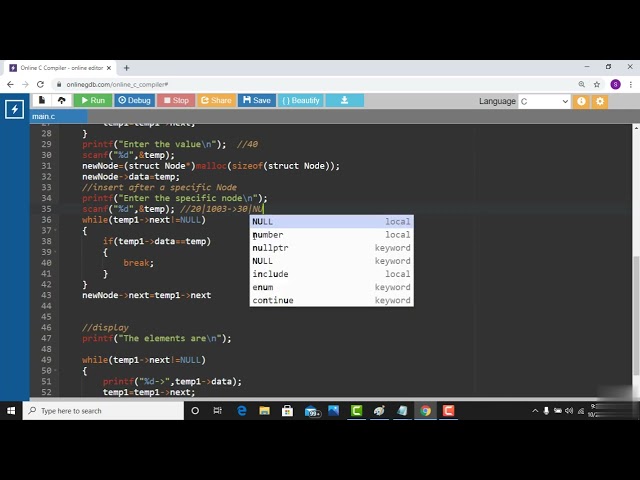Click the microphone icon in system tray

(x=546, y=411)
